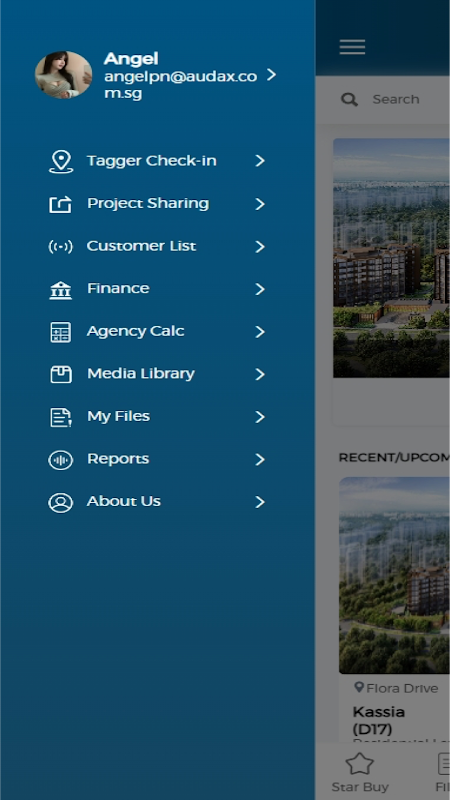Click the RECENT/UPCOM section heading

[394, 458]
